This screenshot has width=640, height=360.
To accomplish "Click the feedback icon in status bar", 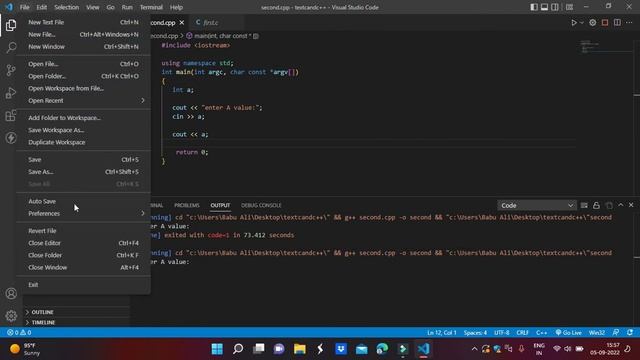I will 616,333.
